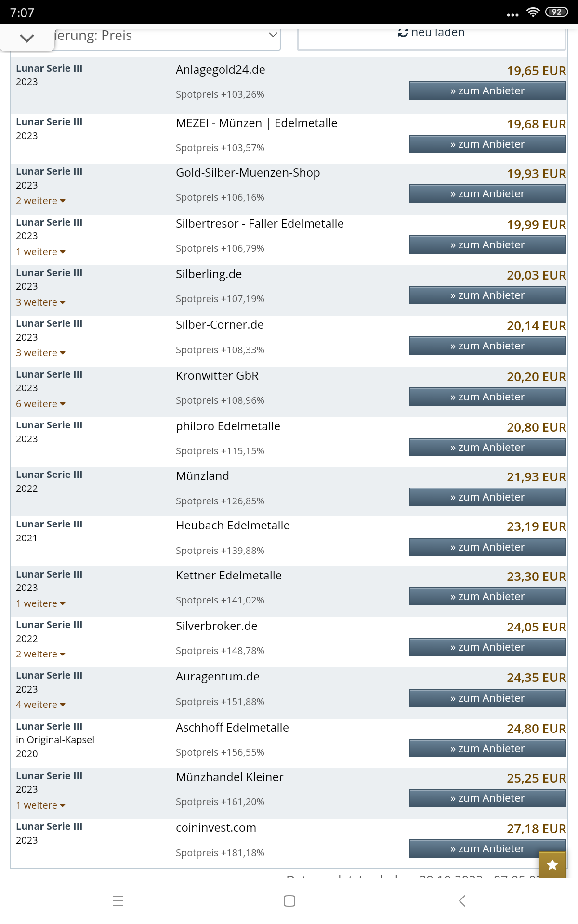Tap the Android back navigation arrow
The image size is (578, 924).
[462, 901]
